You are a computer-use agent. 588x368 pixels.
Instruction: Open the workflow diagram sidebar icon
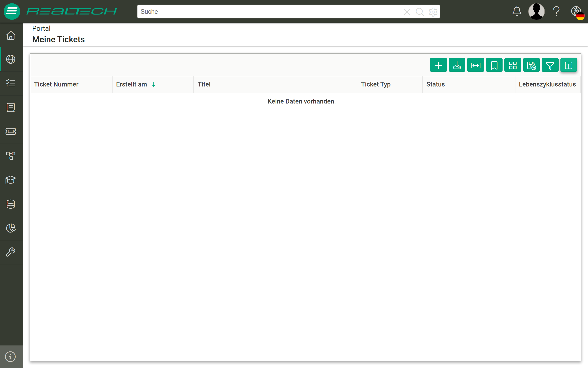(11, 156)
